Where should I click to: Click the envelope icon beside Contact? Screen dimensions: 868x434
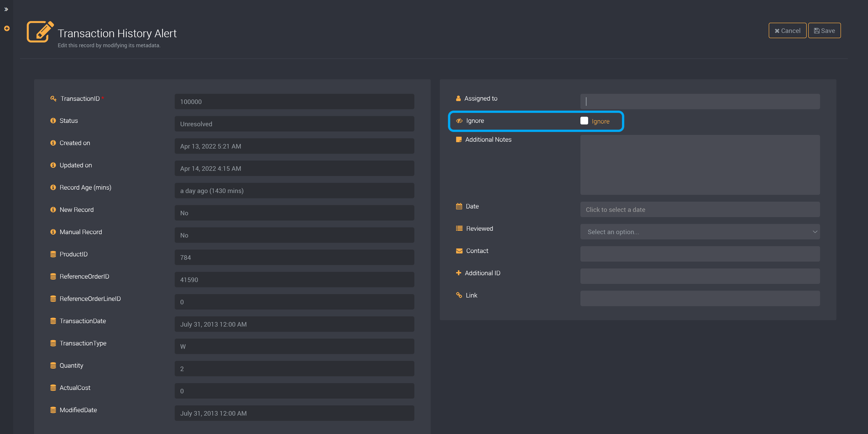[x=459, y=251]
